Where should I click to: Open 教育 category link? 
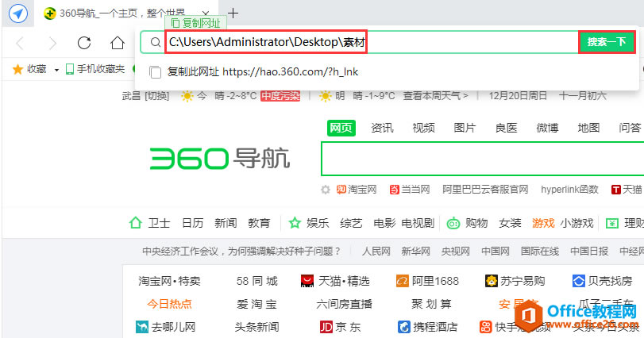[x=259, y=223]
